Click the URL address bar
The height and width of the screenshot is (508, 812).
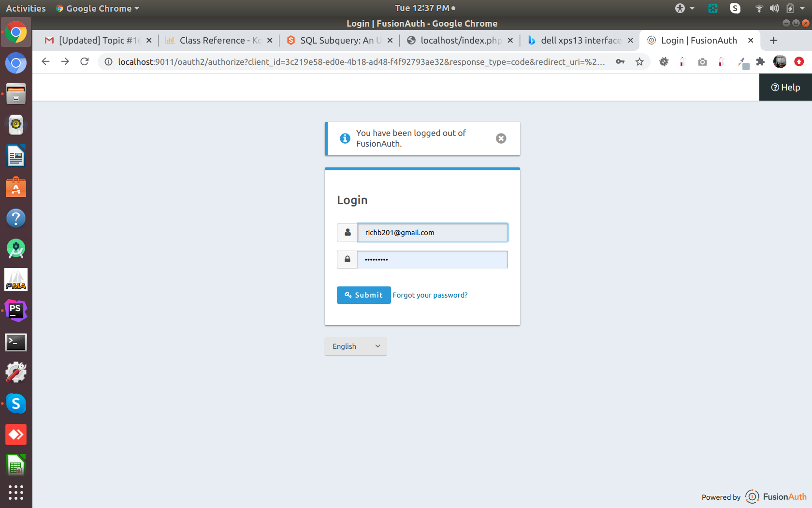(361, 61)
